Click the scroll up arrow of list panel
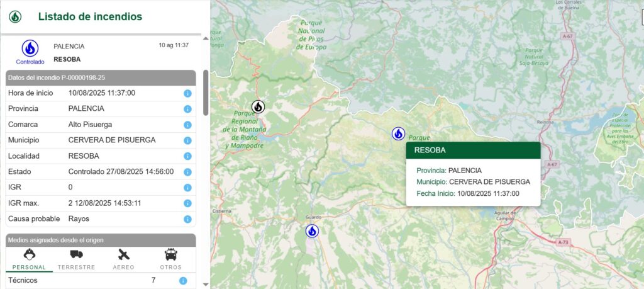The width and height of the screenshot is (644, 289). click(206, 39)
